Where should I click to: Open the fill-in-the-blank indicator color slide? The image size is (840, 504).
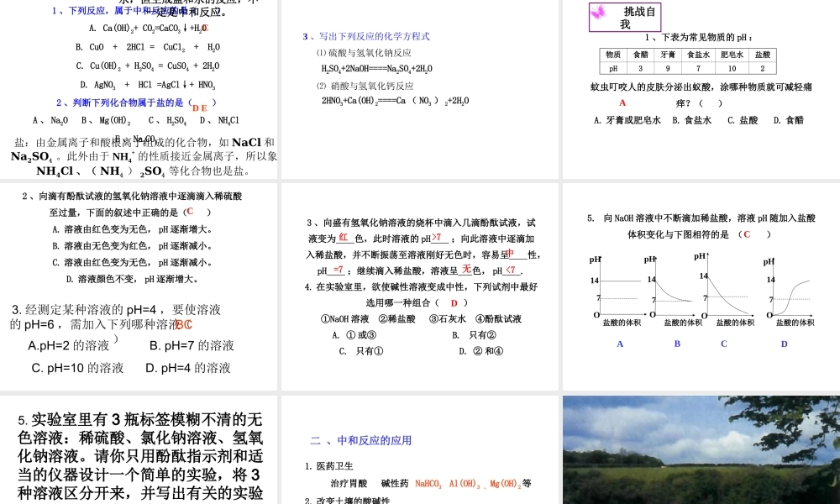point(420,286)
